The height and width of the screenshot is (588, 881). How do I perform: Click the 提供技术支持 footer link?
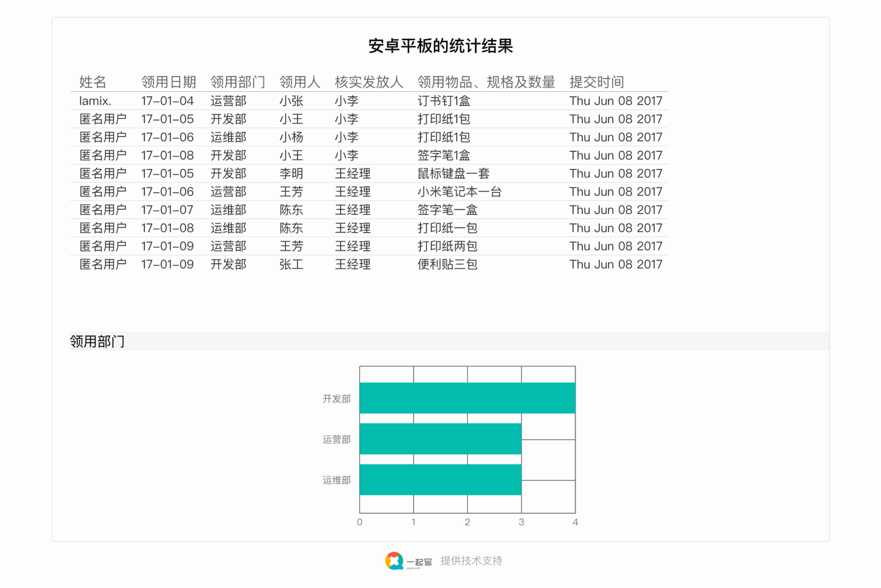coord(471,561)
